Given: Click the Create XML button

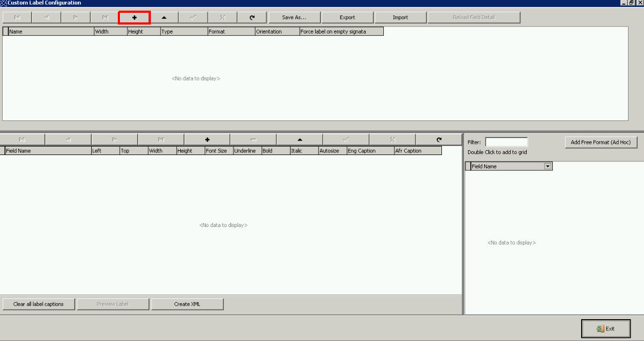Looking at the screenshot, I should [187, 304].
